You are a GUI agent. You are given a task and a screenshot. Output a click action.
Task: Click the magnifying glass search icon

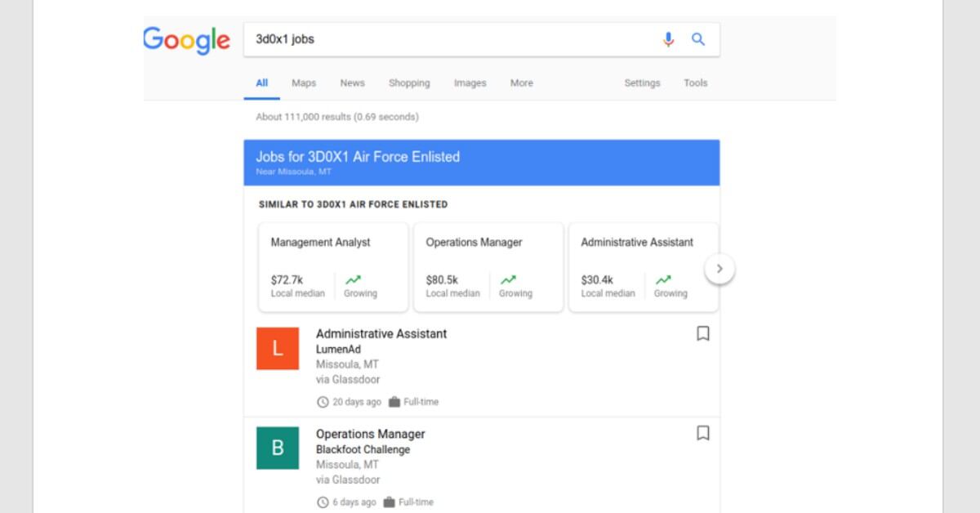[x=698, y=39]
